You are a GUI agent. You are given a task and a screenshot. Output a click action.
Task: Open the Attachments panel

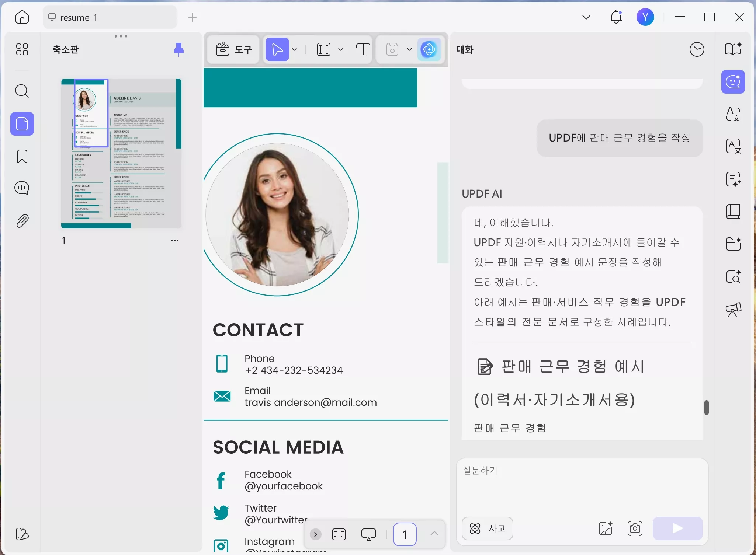click(22, 220)
